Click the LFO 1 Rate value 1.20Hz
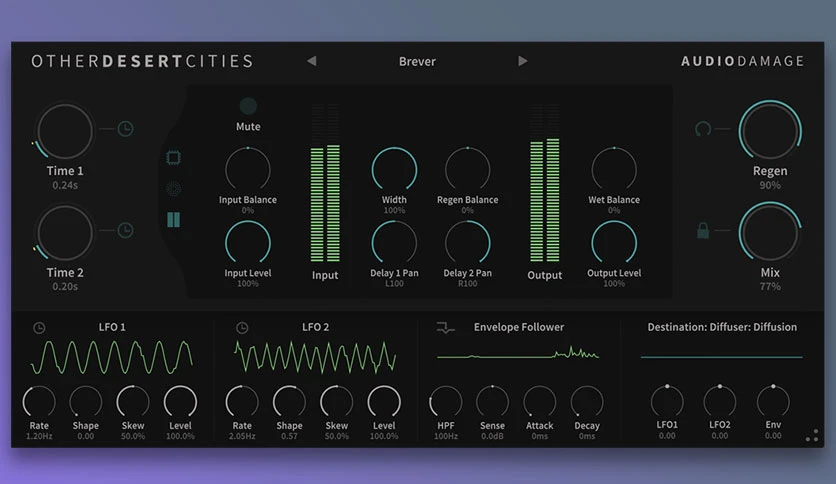Screen dimensions: 836x484 point(39,436)
